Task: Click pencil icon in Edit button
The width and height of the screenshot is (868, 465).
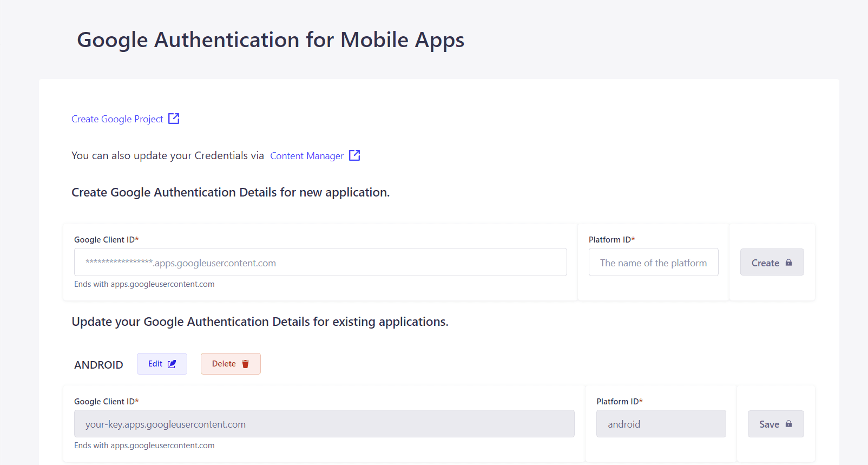Action: (172, 364)
